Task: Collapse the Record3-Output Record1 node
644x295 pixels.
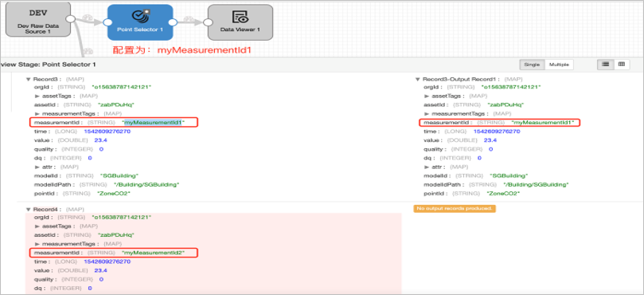Action: tap(418, 79)
